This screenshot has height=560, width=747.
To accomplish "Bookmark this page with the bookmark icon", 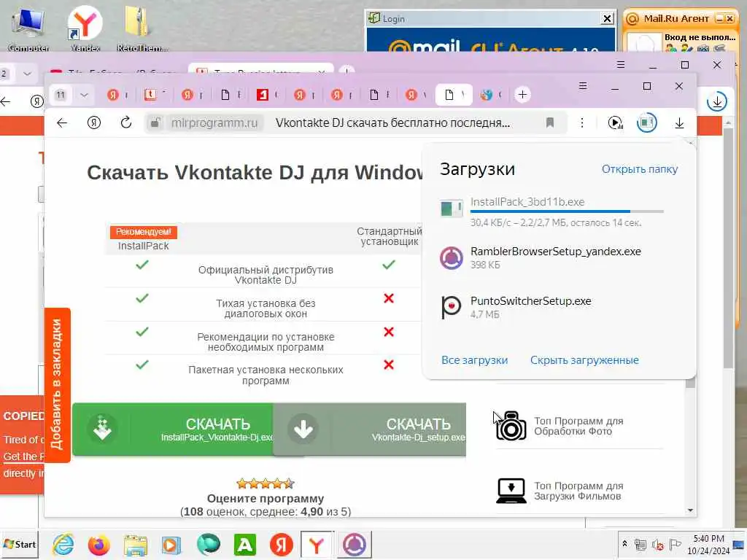I will [550, 122].
